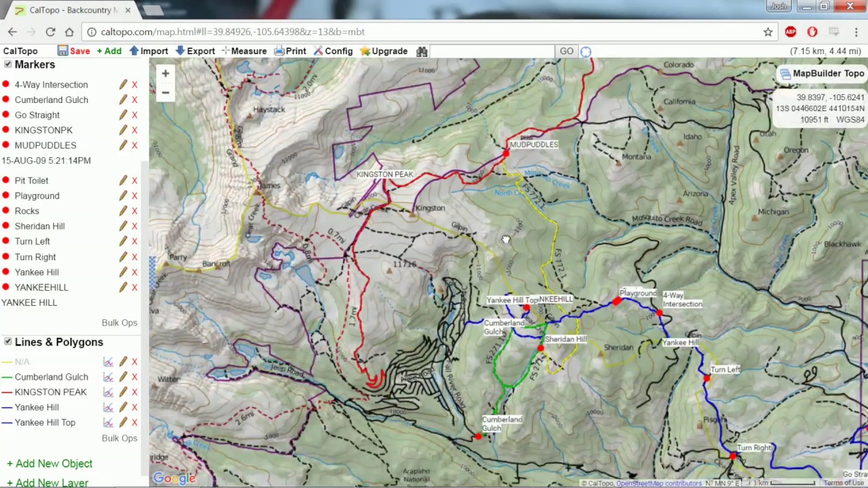Open the Export menu
This screenshot has height=488, width=868.
(x=195, y=52)
